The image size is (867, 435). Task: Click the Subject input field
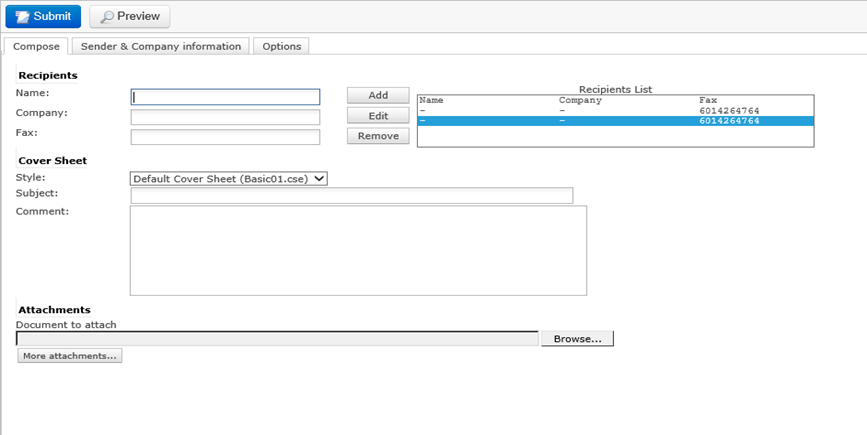pos(351,195)
